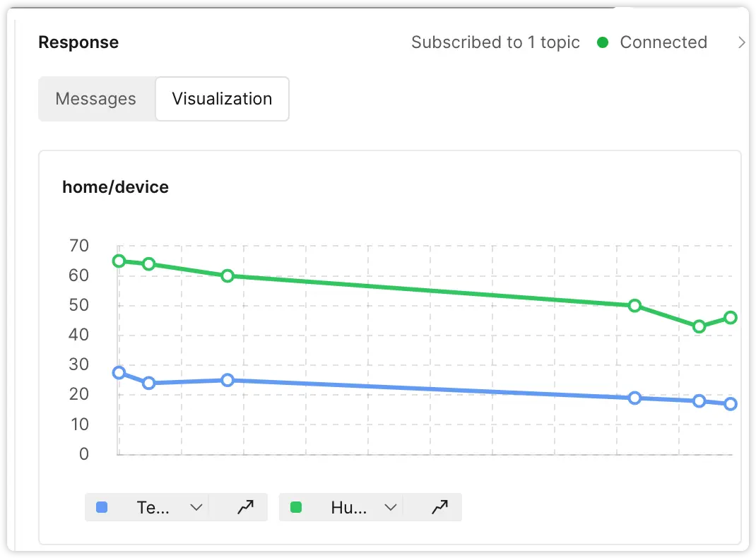
Task: Click the Subscribed to 1 topic link
Action: click(495, 42)
